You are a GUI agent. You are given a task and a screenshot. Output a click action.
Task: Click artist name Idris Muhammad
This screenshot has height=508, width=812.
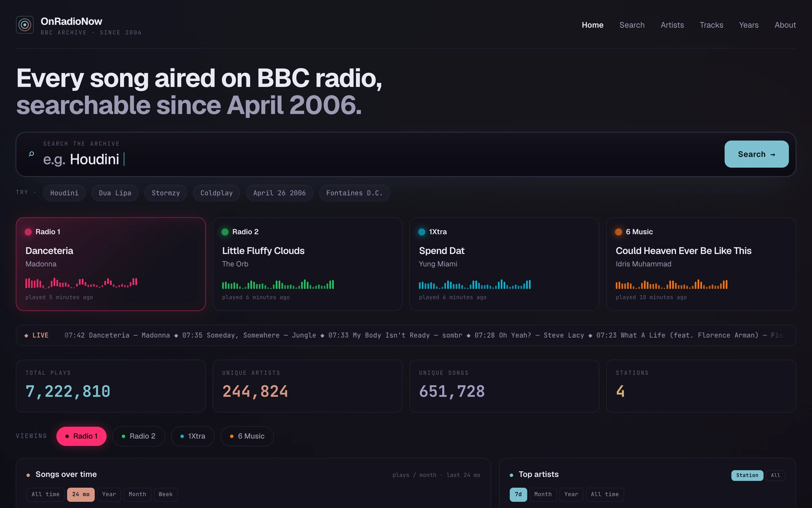[x=644, y=264]
